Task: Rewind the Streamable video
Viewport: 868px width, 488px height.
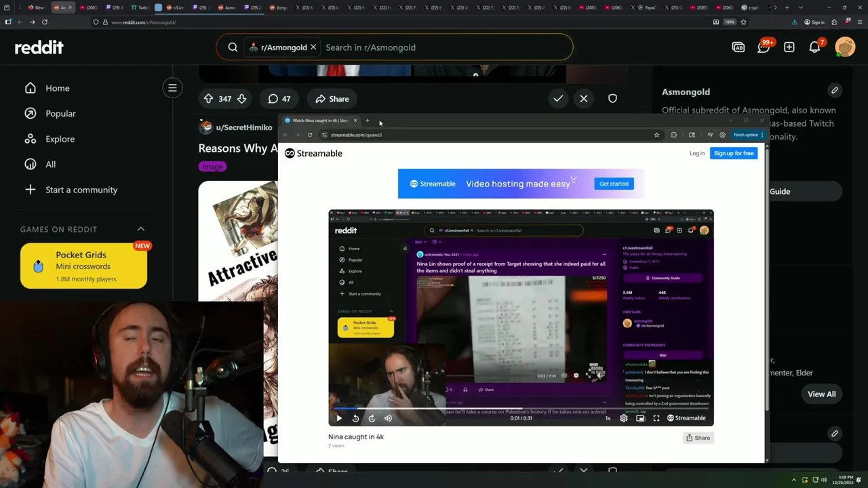Action: (355, 418)
